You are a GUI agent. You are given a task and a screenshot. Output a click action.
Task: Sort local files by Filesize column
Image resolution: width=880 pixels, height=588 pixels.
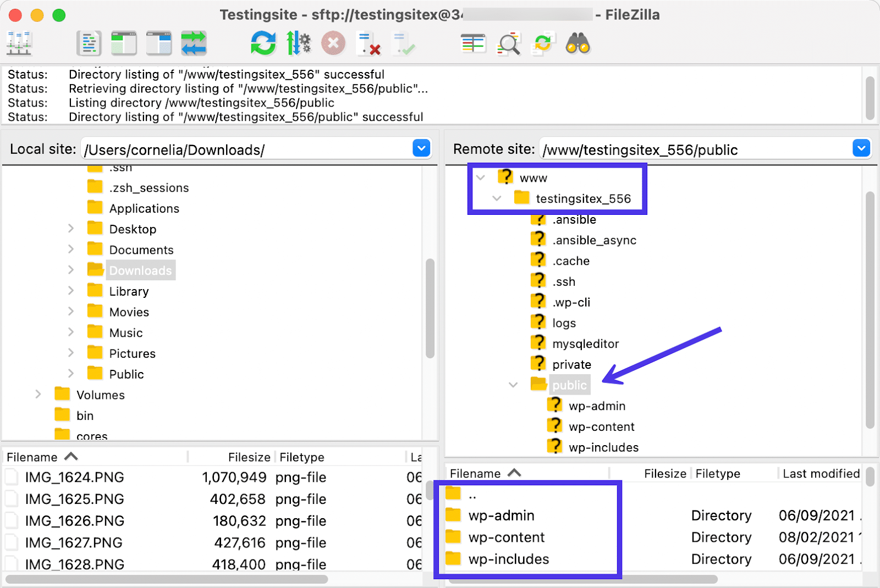pyautogui.click(x=249, y=457)
